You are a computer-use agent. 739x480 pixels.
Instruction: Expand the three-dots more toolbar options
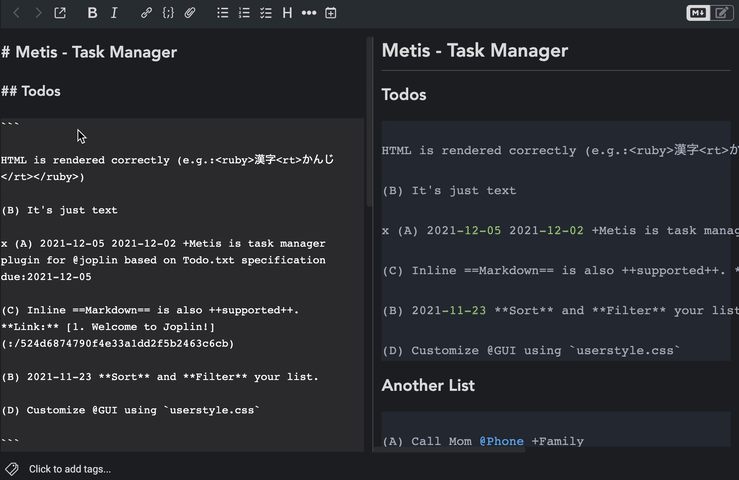pos(309,13)
